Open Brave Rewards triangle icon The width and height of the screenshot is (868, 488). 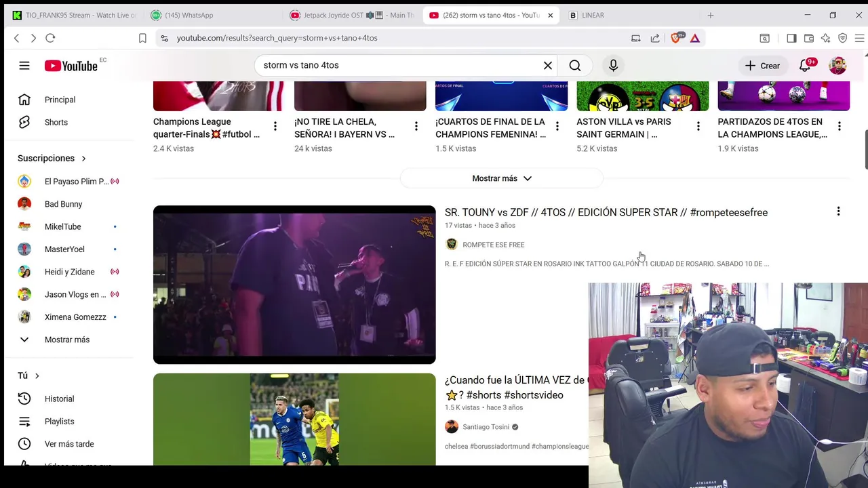tap(695, 38)
